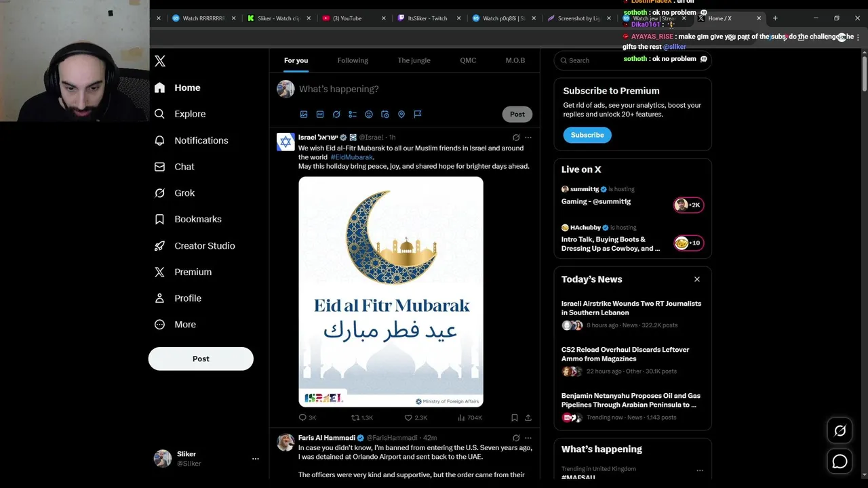The image size is (868, 488).
Task: Open Grok explain on Faris Al Hammadi post
Action: pyautogui.click(x=516, y=439)
